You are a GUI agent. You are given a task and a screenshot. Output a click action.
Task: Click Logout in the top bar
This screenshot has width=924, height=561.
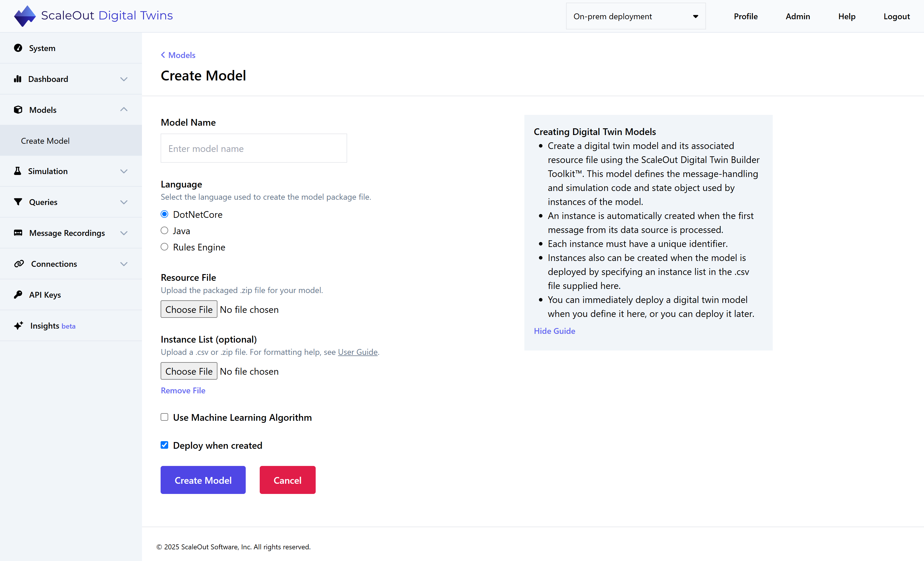(x=896, y=16)
